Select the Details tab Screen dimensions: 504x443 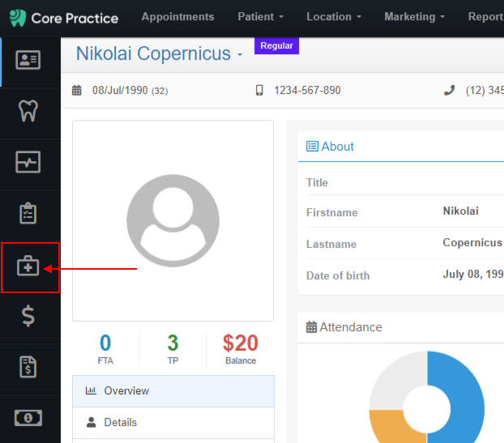click(x=173, y=423)
